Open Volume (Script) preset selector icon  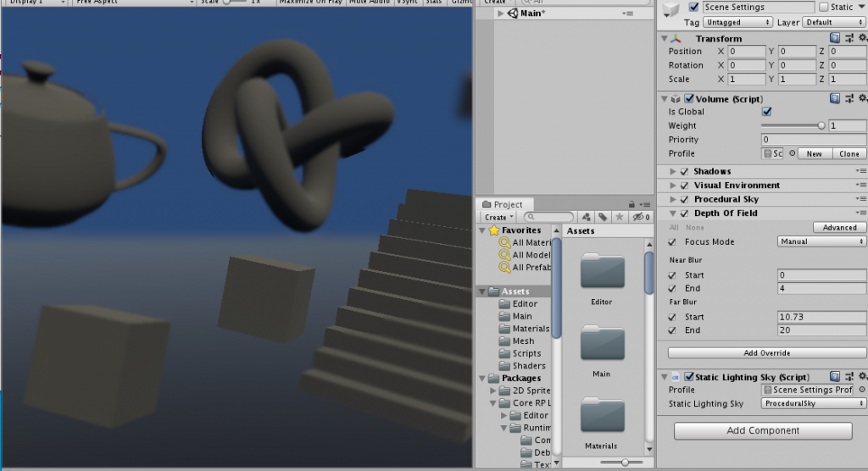tap(849, 98)
